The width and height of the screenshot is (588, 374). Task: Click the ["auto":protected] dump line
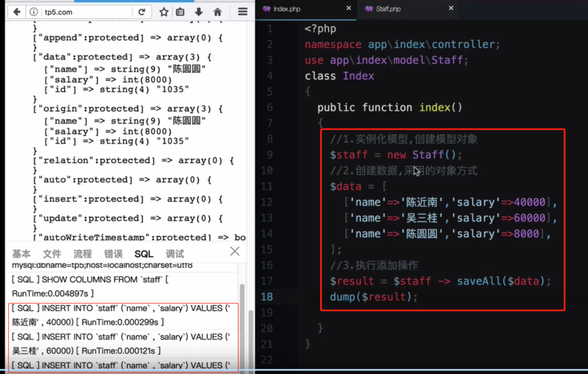click(122, 180)
